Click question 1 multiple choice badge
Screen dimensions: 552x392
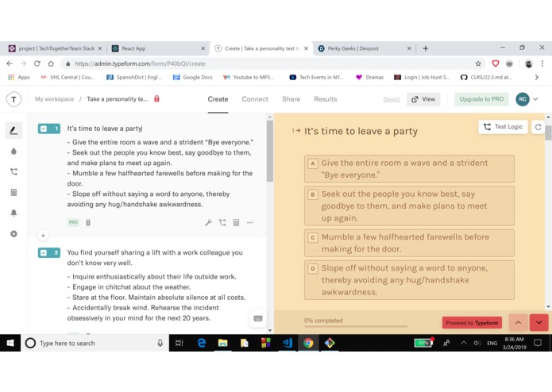pos(49,129)
